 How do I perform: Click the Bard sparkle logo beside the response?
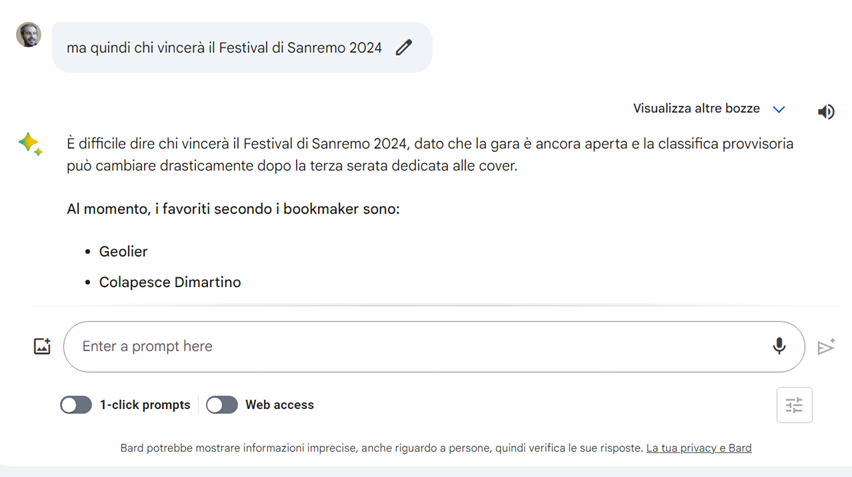pos(30,145)
